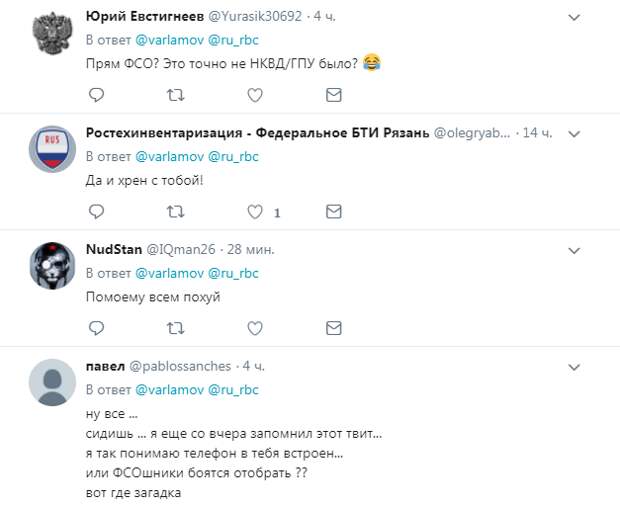Viewport: 620px width, 507px height.
Task: Open @varlamov link in Юрий Евстигнеев's reply
Action: pyautogui.click(x=168, y=40)
